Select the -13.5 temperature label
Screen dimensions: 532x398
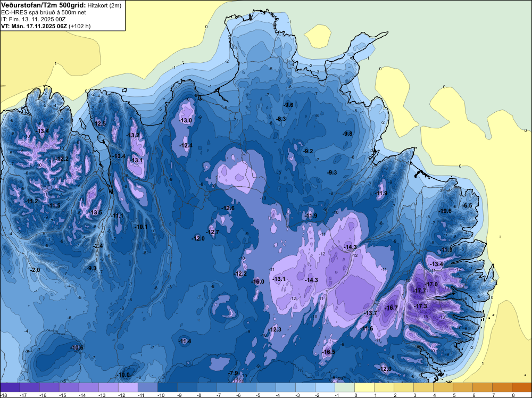click(96, 212)
